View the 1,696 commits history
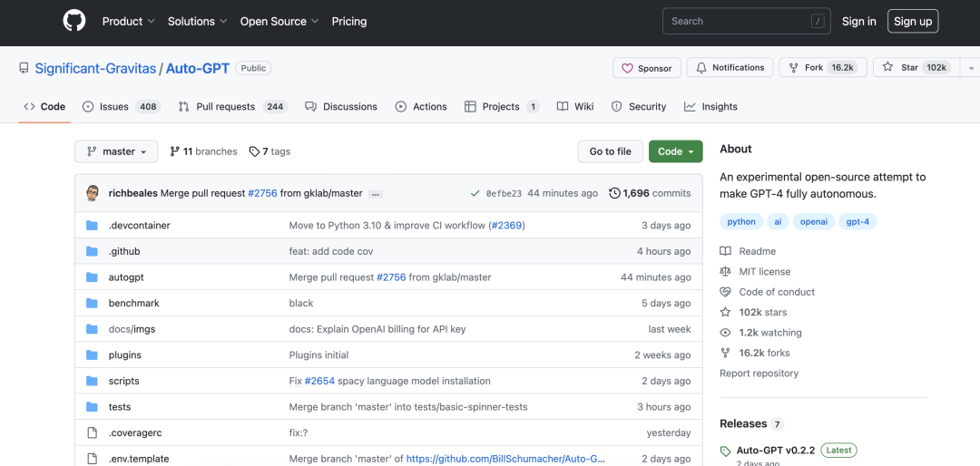The height and width of the screenshot is (466, 980). tap(650, 194)
